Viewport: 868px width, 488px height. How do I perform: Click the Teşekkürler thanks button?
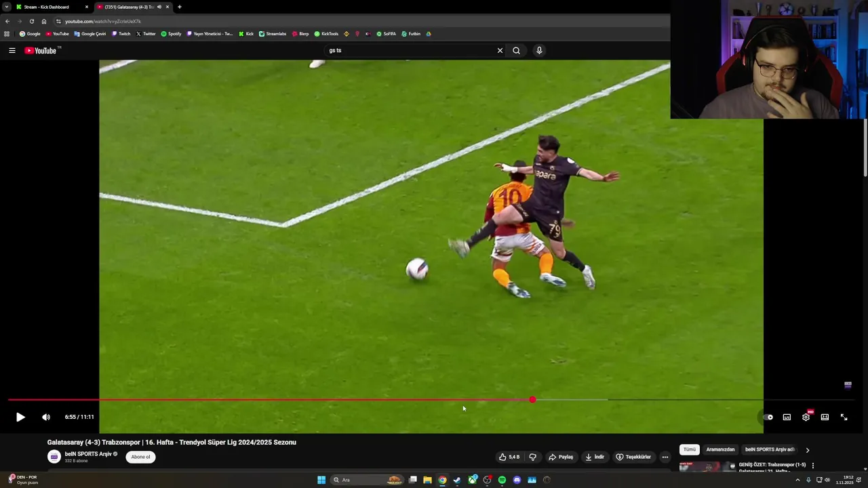pyautogui.click(x=633, y=457)
